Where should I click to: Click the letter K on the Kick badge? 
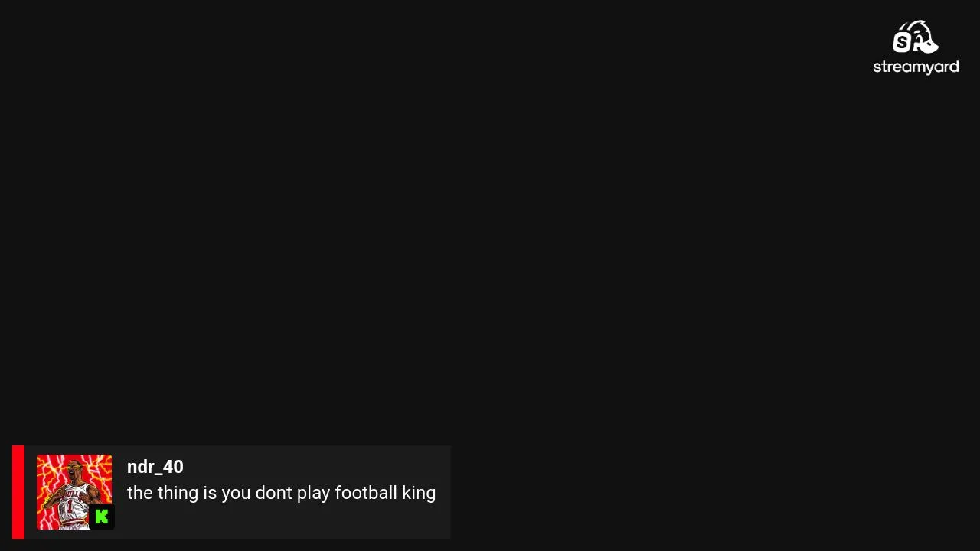click(102, 517)
